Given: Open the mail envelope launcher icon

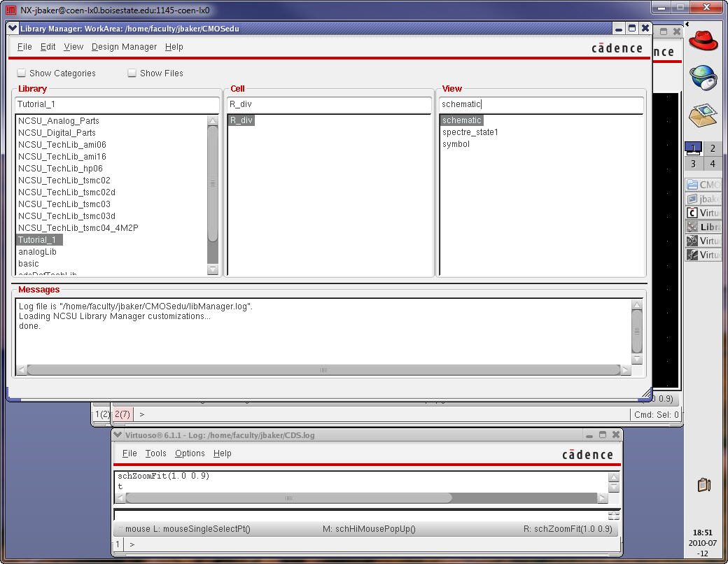Looking at the screenshot, I should click(703, 115).
